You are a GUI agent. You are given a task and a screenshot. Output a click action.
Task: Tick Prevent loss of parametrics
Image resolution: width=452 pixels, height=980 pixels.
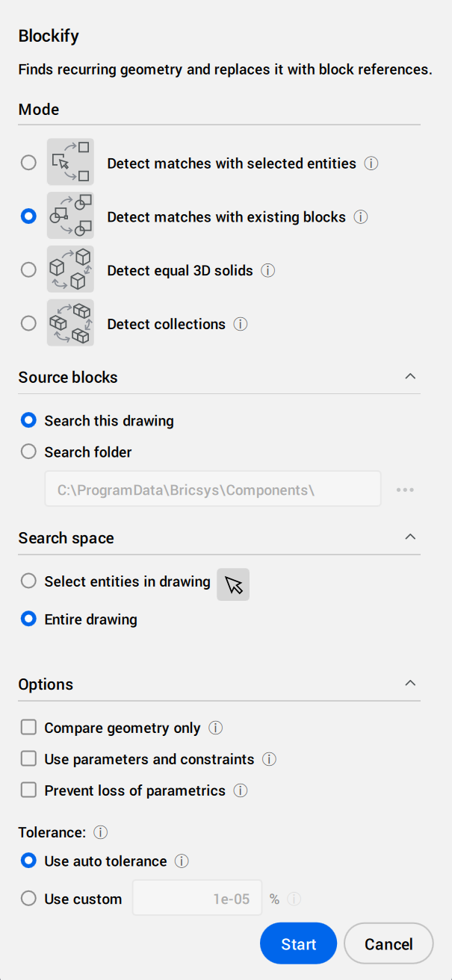coord(28,790)
